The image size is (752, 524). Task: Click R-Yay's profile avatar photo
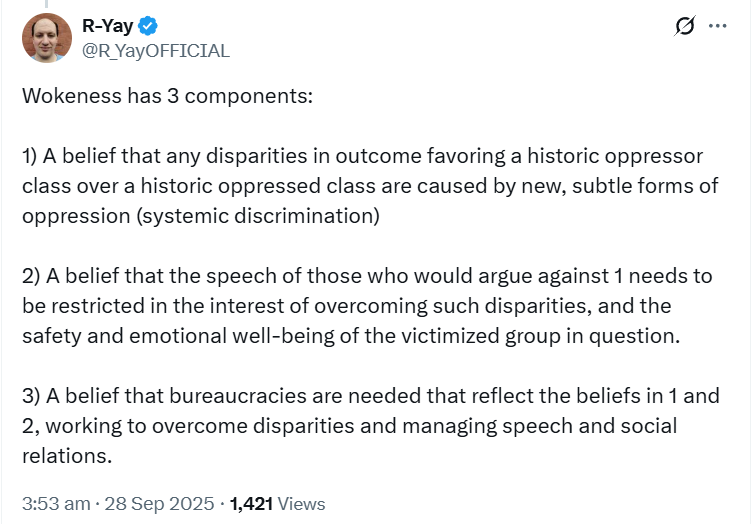click(47, 38)
